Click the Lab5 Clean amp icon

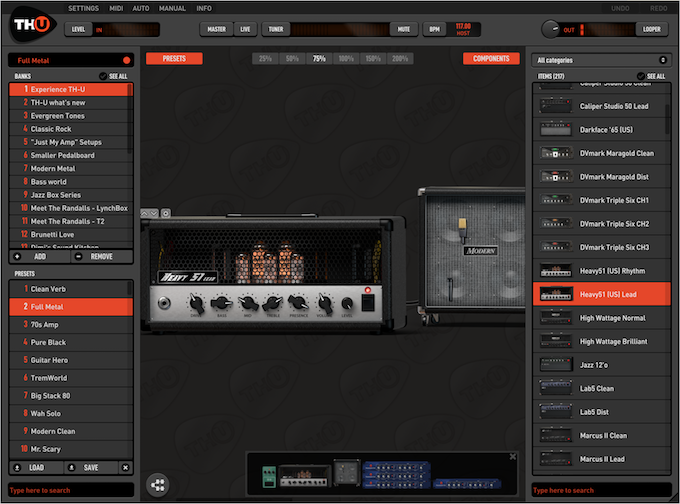point(556,388)
